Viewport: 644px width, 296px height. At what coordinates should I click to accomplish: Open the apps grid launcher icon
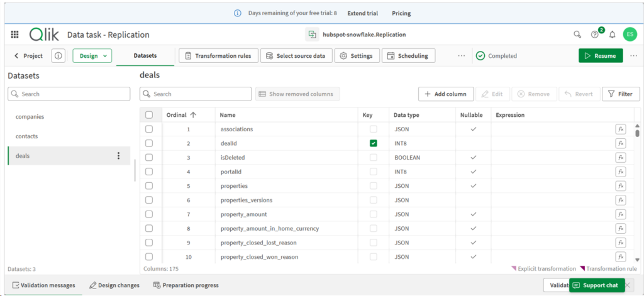[x=14, y=35]
